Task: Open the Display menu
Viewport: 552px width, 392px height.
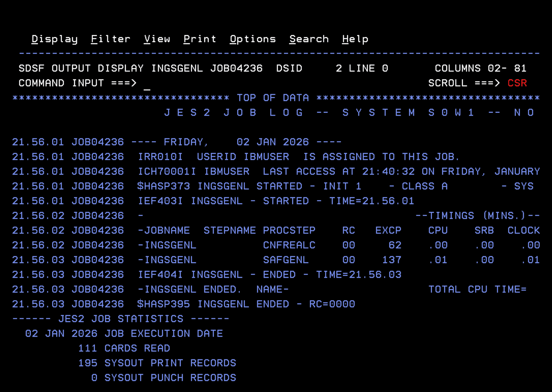Action: pyautogui.click(x=54, y=39)
